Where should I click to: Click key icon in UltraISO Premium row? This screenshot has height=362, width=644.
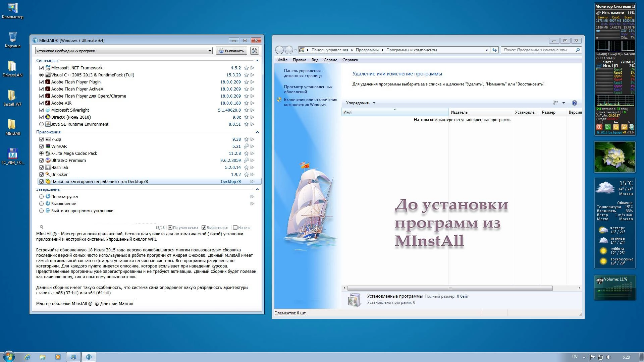click(x=246, y=161)
